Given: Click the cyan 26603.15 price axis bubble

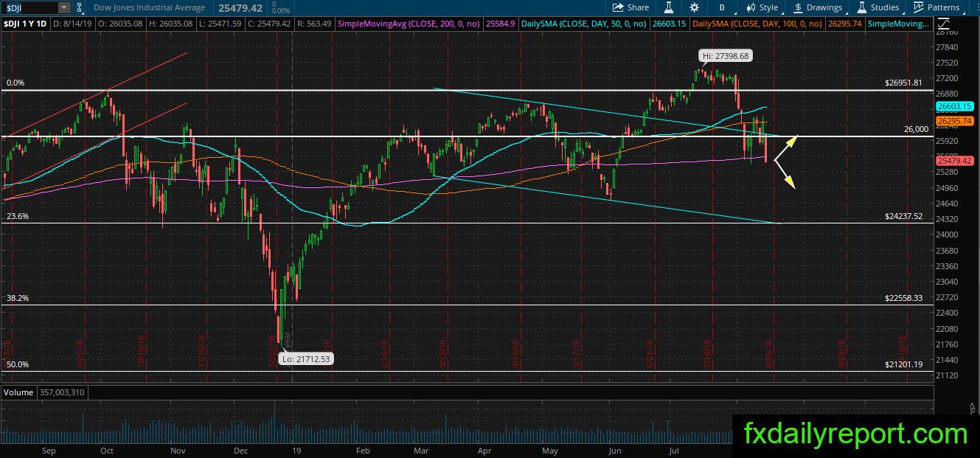Looking at the screenshot, I should (955, 106).
